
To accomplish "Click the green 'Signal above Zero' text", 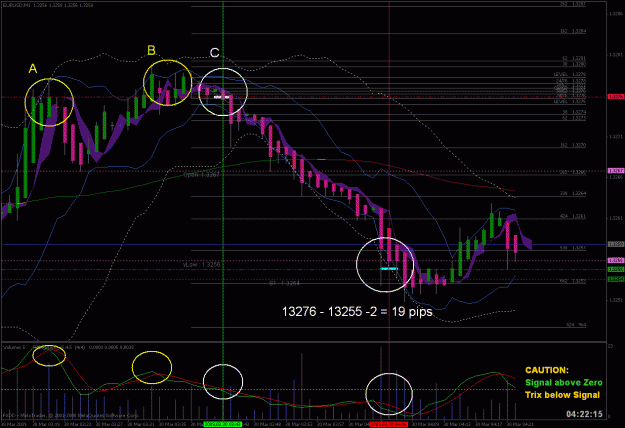I will (x=564, y=383).
